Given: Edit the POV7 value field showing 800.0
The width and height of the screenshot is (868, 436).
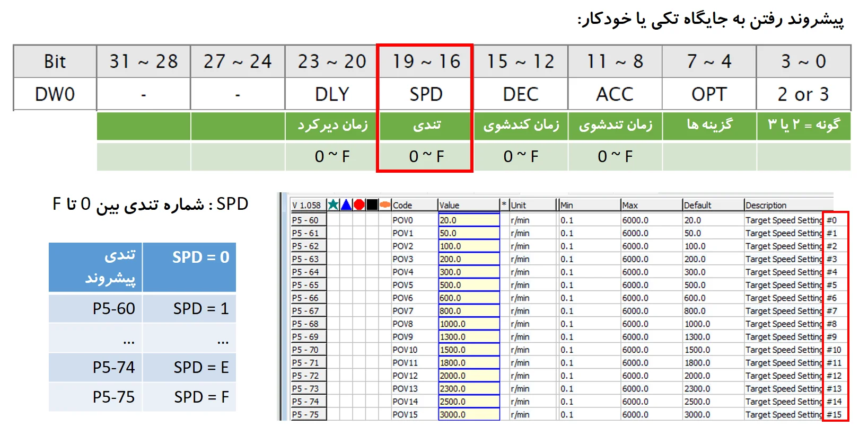Looking at the screenshot, I should point(469,311).
